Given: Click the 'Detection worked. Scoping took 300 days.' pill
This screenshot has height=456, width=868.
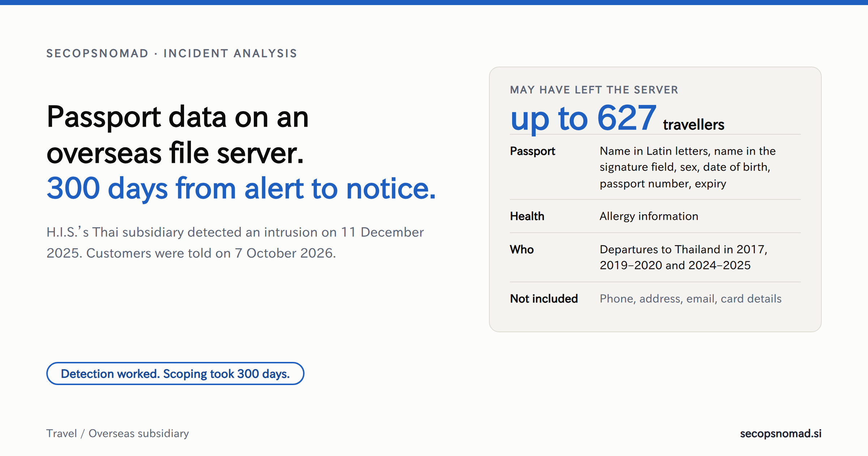Looking at the screenshot, I should 175,373.
